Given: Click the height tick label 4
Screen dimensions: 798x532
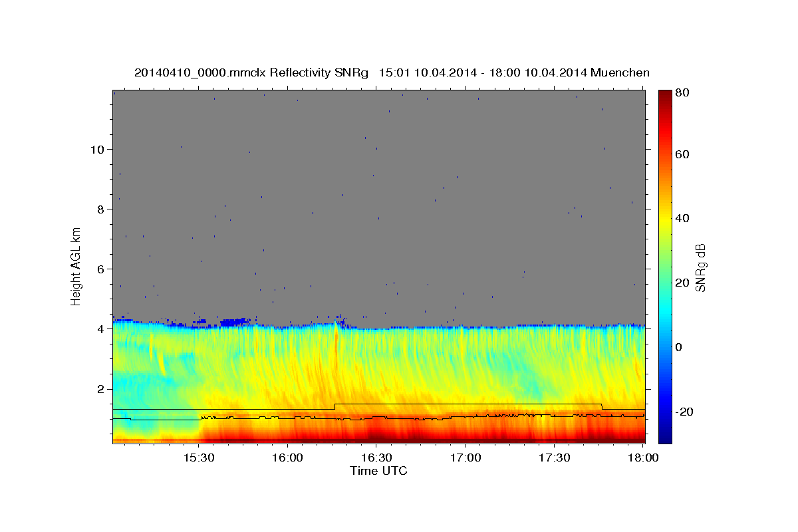Looking at the screenshot, I should (x=102, y=329).
